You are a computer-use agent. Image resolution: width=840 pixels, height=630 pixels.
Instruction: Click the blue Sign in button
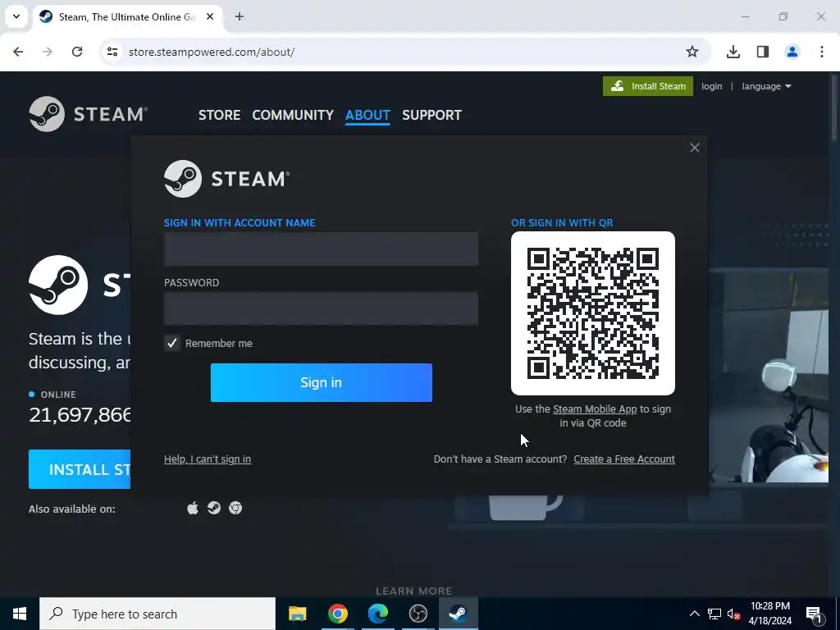click(322, 382)
